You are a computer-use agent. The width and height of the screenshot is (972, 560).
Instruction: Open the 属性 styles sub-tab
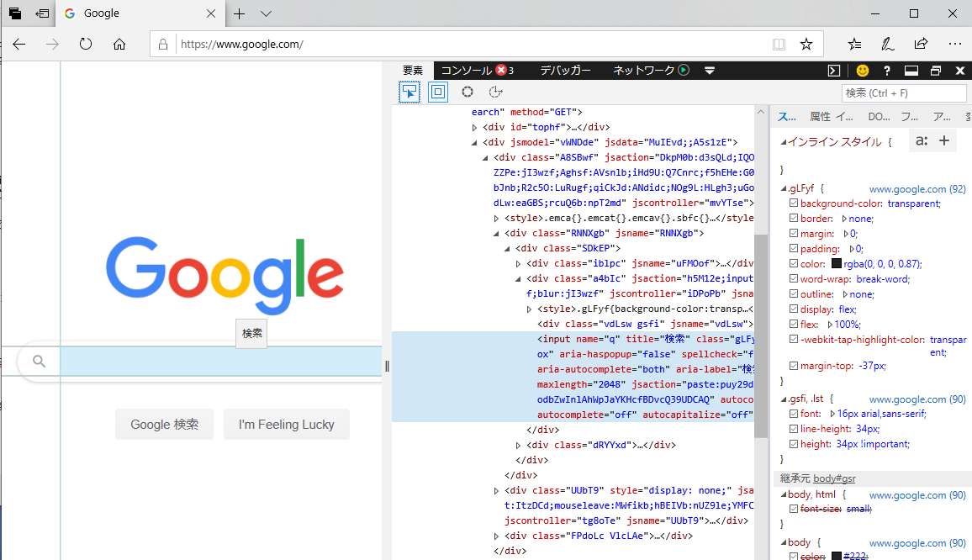(820, 117)
